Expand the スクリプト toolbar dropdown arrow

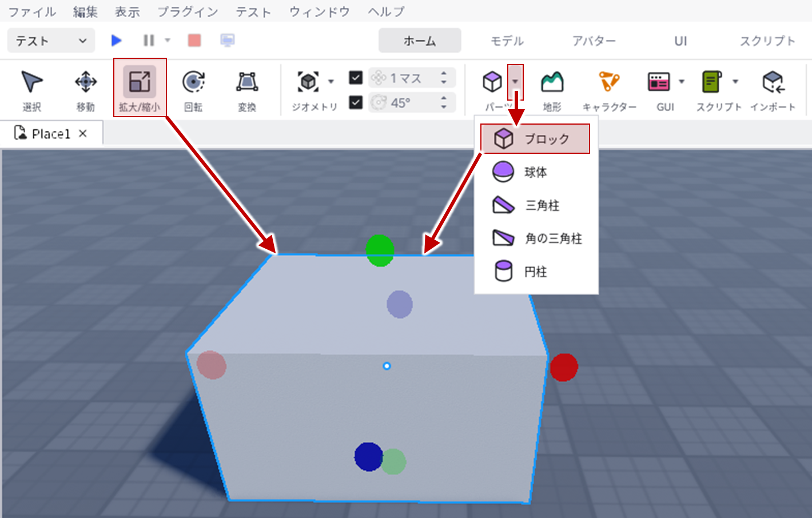(735, 82)
